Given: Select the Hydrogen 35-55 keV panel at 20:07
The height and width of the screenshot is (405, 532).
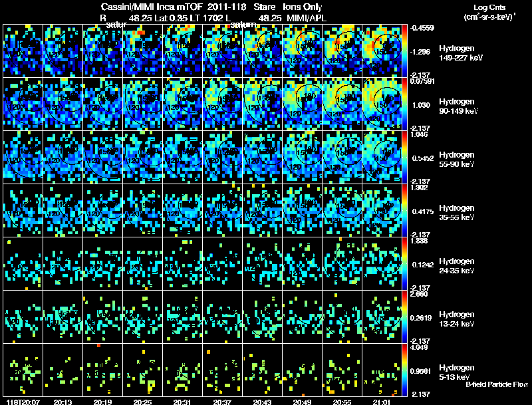Looking at the screenshot, I should 23,211.
